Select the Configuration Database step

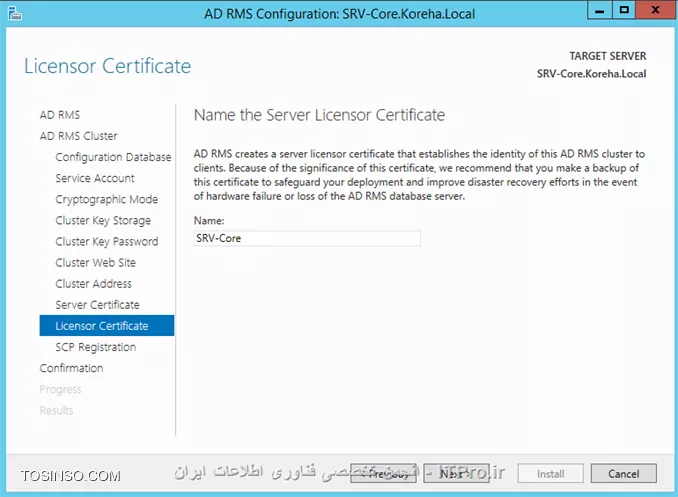pyautogui.click(x=113, y=157)
